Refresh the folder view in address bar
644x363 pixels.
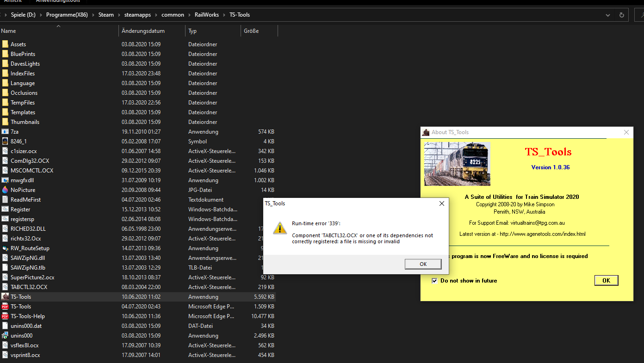click(621, 15)
